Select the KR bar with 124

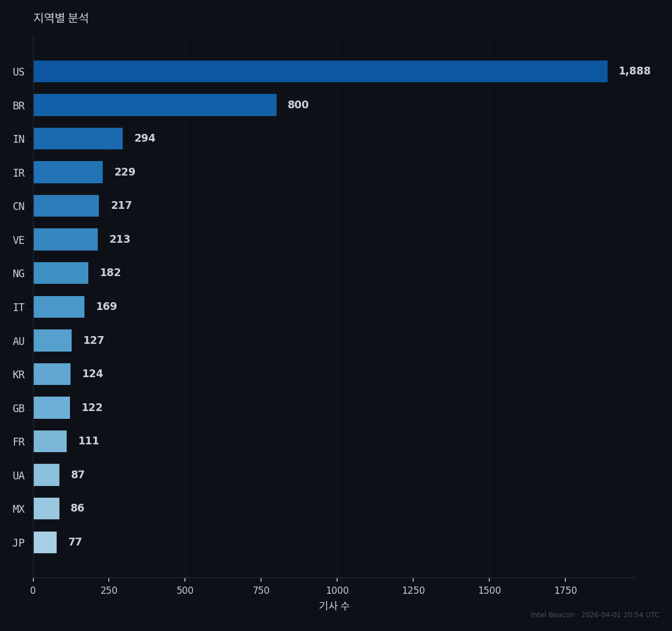(52, 374)
